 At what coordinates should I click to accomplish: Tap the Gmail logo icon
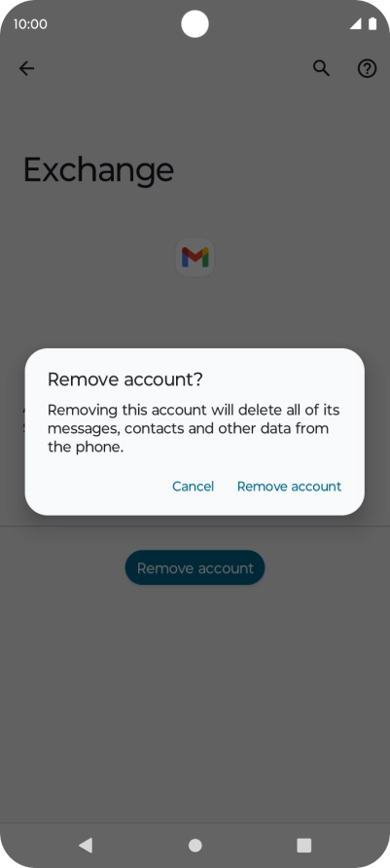coord(195,258)
